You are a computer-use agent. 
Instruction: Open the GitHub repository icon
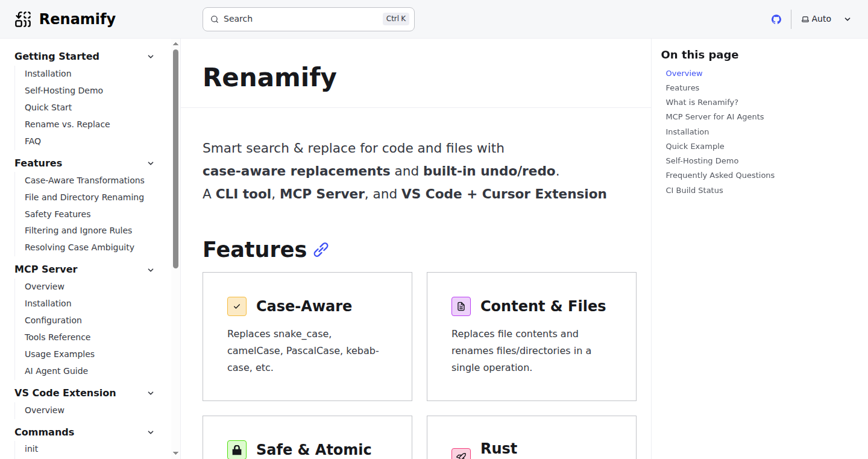tap(776, 19)
